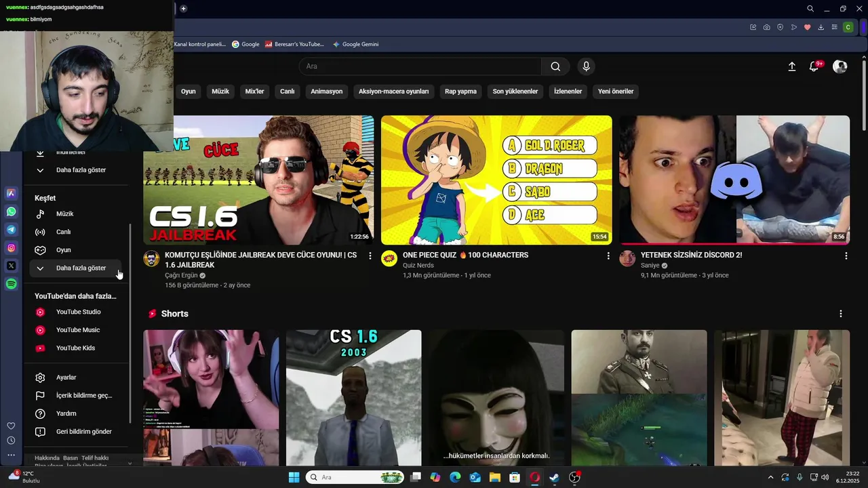Open WhatsApp in Opera sidebar
The height and width of the screenshot is (488, 868).
click(11, 211)
